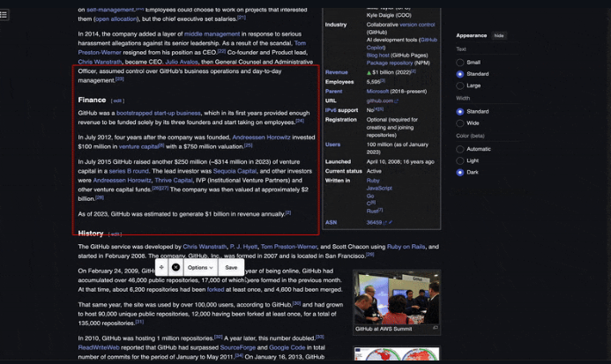Viewport: 611px width, 364px height.
Task: Choose Wide page width
Action: 460,123
